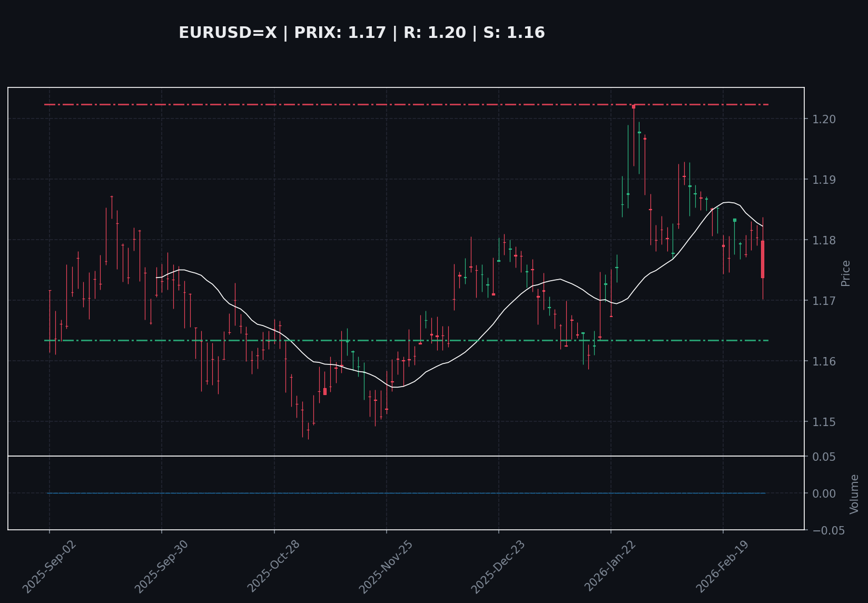Click the 2025-Sep-02 date label

pyautogui.click(x=51, y=566)
